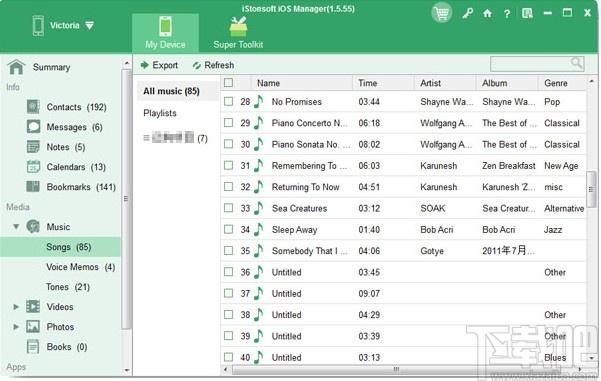Viewport: 601px width, 381px height.
Task: Switch to the Super Toolkit tab
Action: point(238,33)
